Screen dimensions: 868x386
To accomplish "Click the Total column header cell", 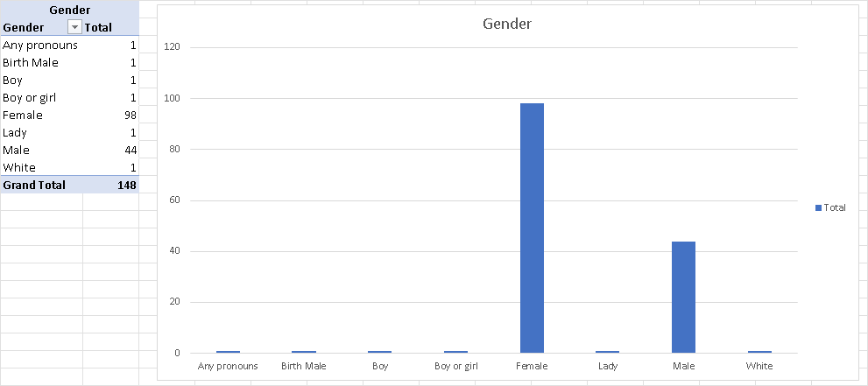I will [x=98, y=27].
